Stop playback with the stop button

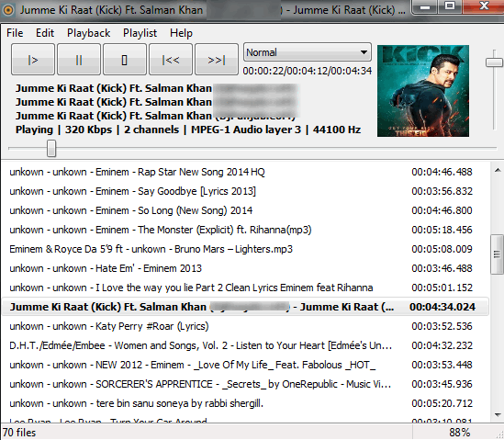point(125,60)
